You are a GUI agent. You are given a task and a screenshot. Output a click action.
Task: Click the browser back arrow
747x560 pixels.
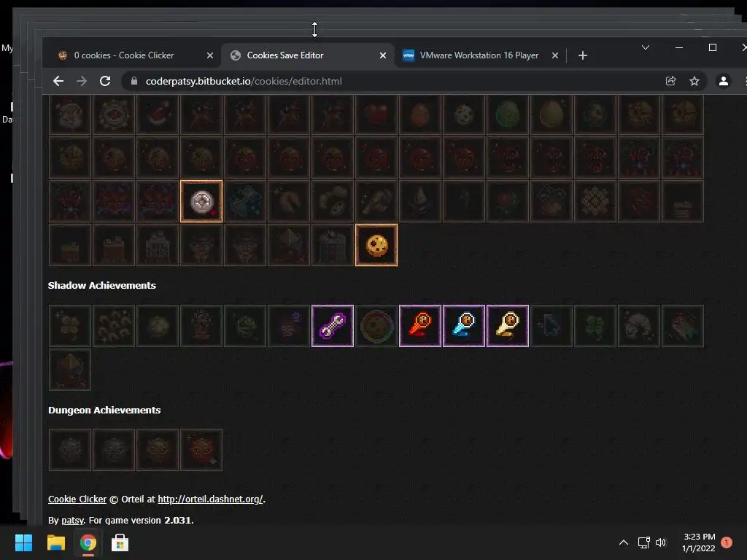point(58,82)
